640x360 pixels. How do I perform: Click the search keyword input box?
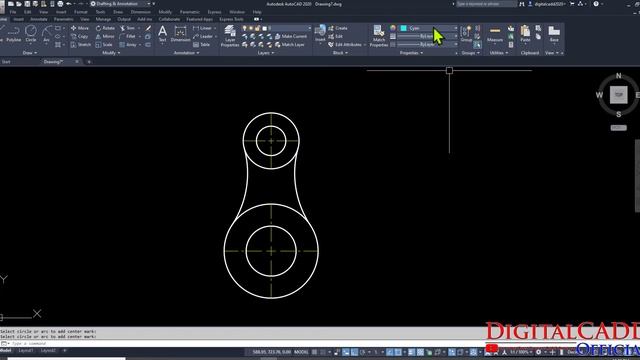(x=486, y=4)
